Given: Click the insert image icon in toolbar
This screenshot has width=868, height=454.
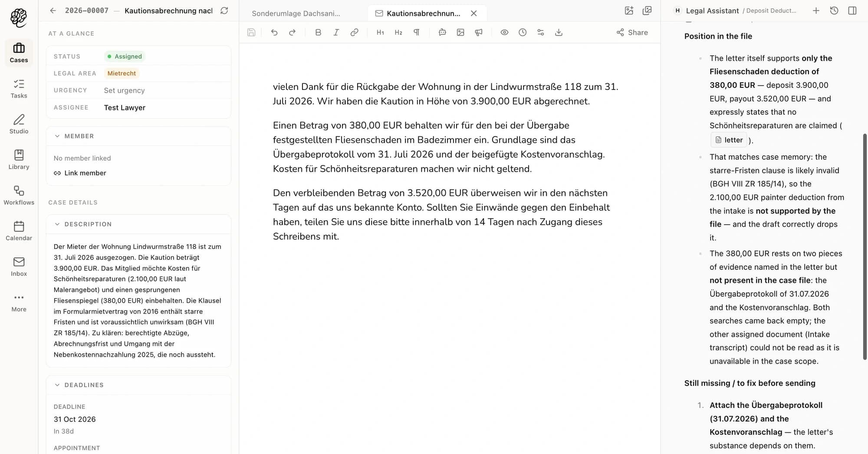Looking at the screenshot, I should click(x=460, y=32).
